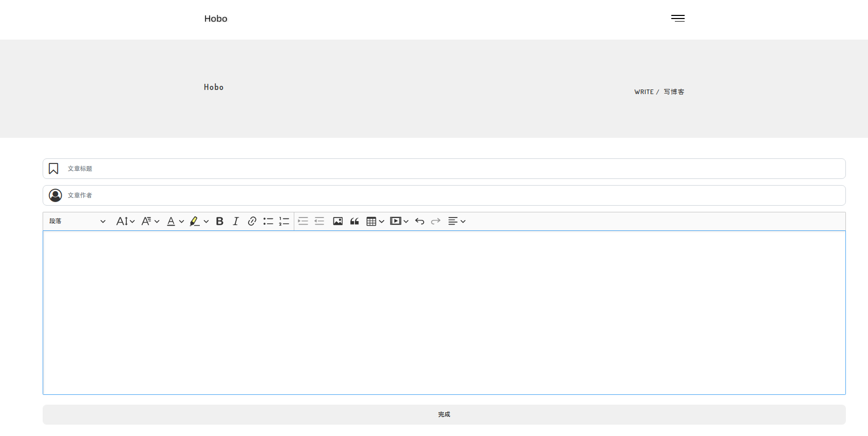Open the 段落 paragraph style dropdown
The image size is (868, 436).
(x=78, y=221)
